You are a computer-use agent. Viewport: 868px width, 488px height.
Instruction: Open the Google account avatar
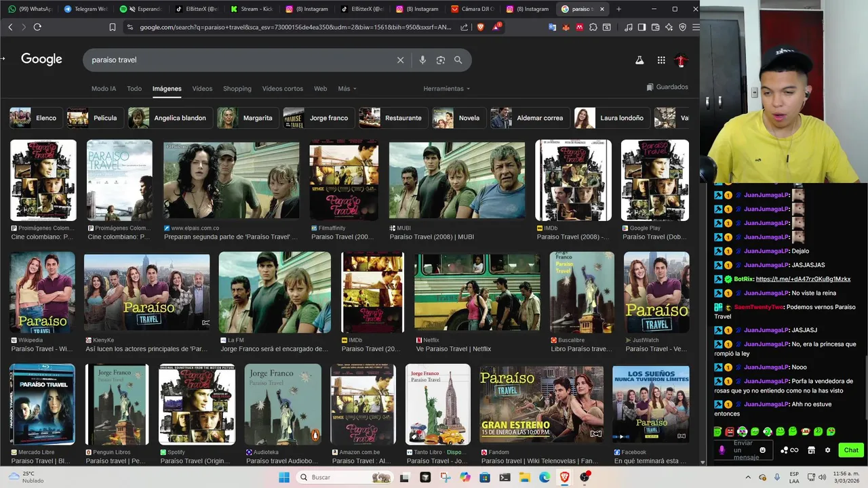682,60
